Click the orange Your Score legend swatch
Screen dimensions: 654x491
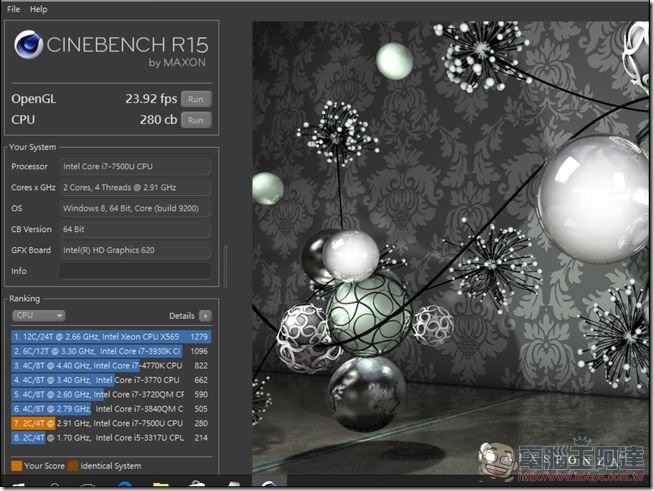coord(17,466)
